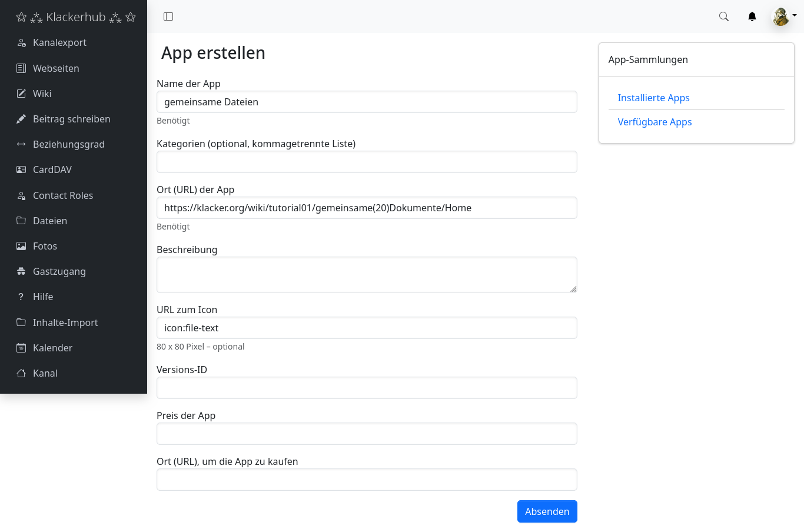
Task: Open the Verfügbare Apps link
Action: pos(655,122)
